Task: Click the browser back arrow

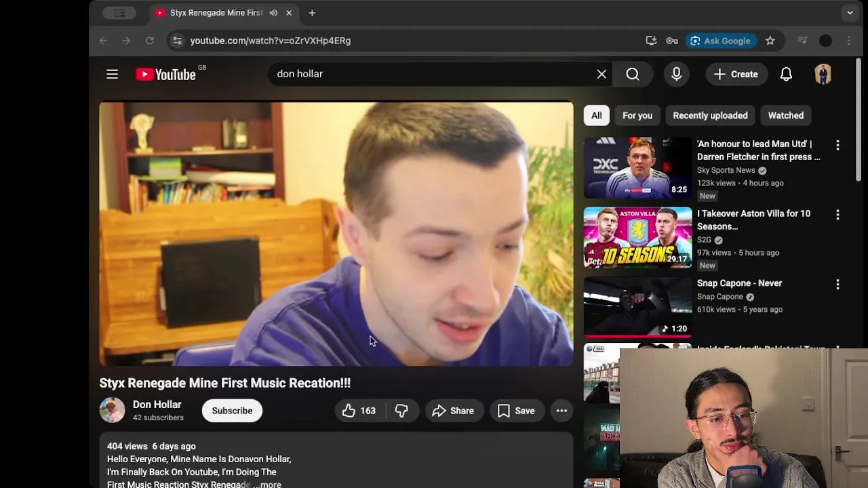Action: pos(103,41)
